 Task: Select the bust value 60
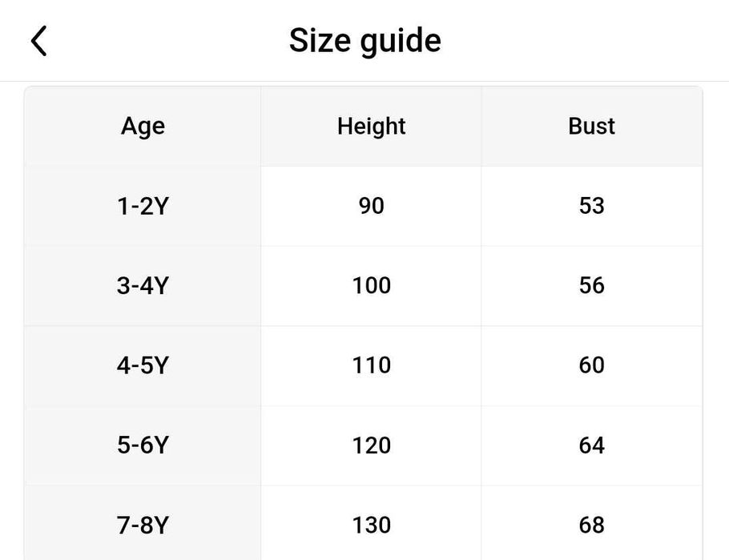pyautogui.click(x=591, y=365)
